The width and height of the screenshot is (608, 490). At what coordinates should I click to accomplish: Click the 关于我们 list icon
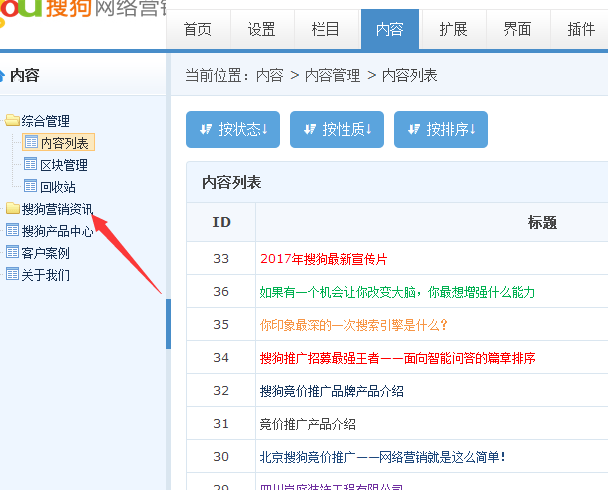(12, 275)
